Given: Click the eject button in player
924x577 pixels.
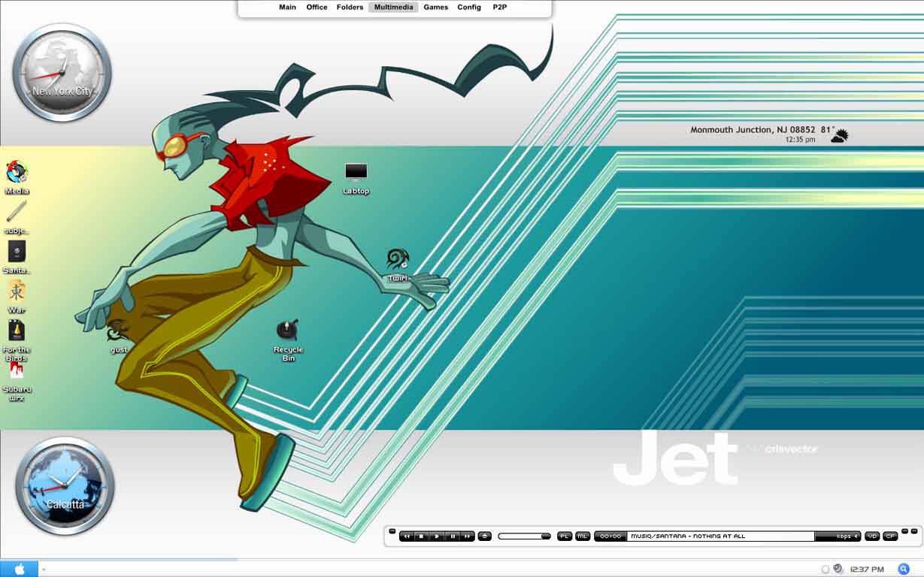Looking at the screenshot, I should [x=485, y=536].
